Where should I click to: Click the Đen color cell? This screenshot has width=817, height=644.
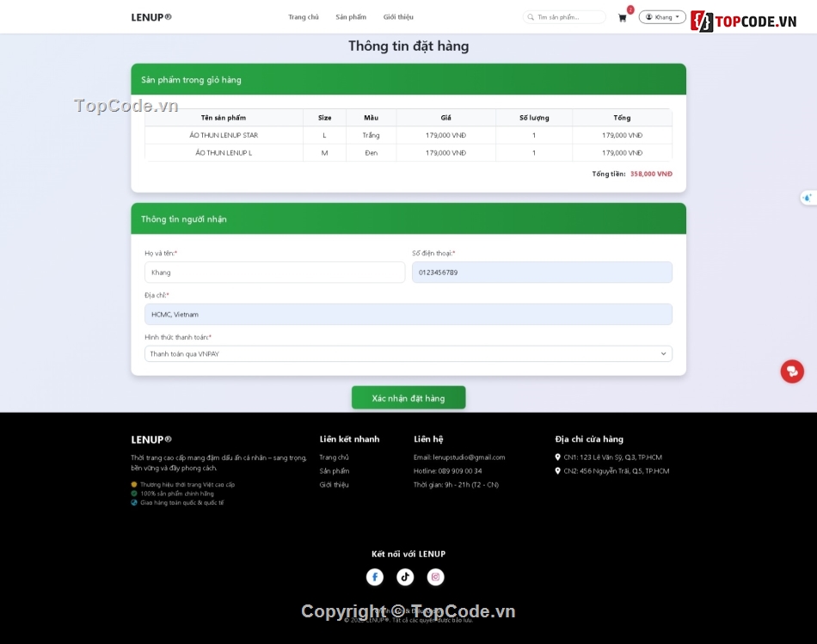click(x=371, y=153)
